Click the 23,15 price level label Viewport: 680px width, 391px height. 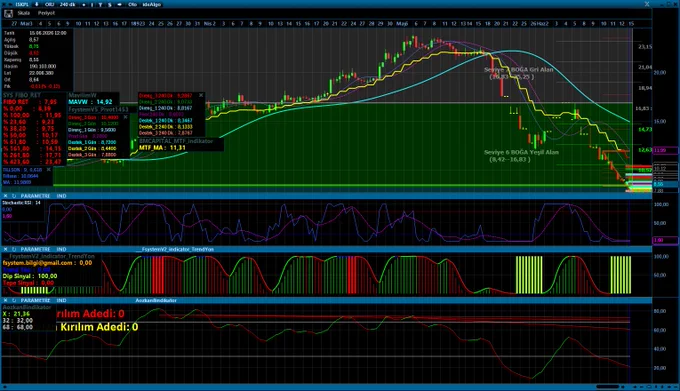click(x=644, y=46)
